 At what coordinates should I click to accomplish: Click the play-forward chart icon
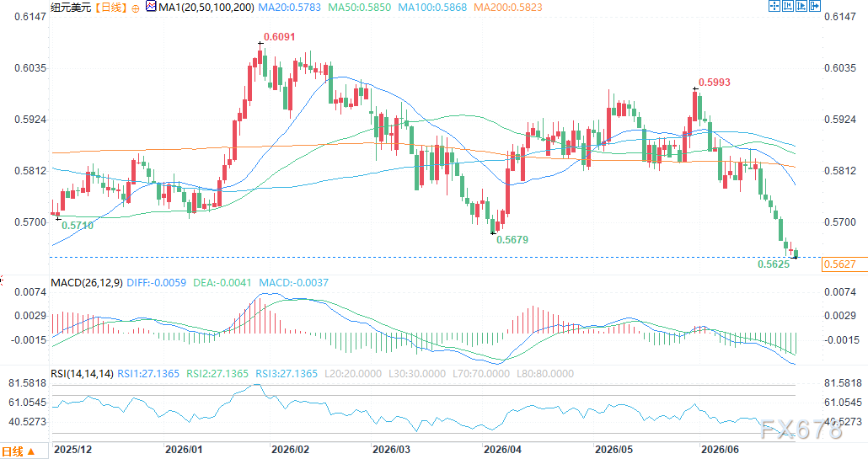click(x=801, y=6)
